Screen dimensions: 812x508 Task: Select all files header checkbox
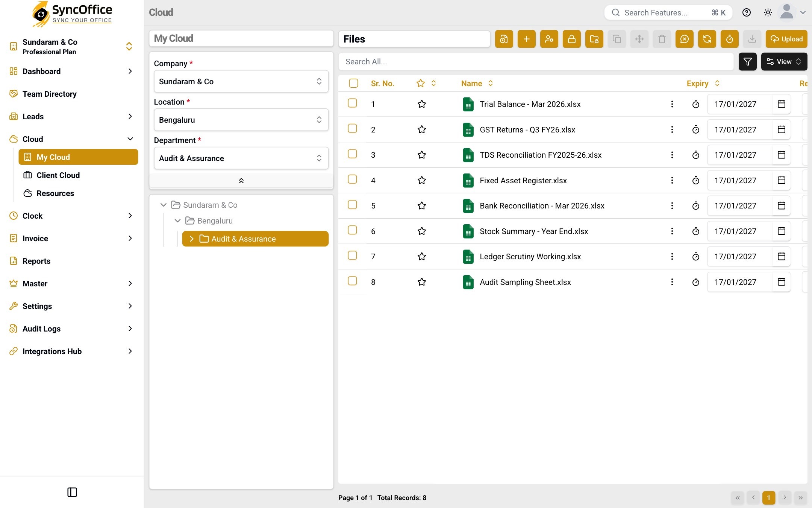point(353,83)
